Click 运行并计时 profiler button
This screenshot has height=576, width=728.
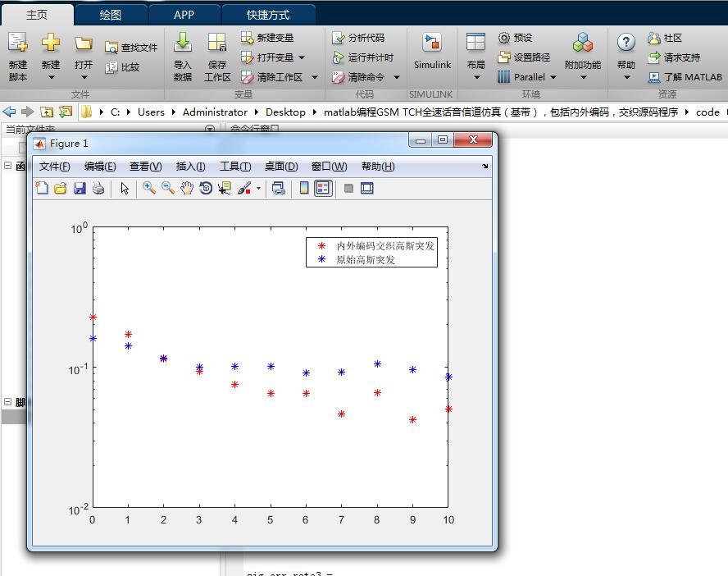[362, 57]
